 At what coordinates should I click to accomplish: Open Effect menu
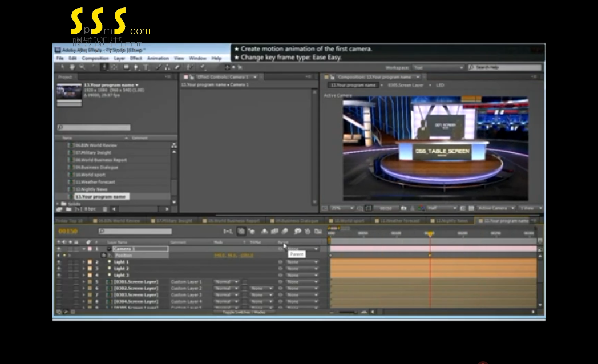pos(136,58)
